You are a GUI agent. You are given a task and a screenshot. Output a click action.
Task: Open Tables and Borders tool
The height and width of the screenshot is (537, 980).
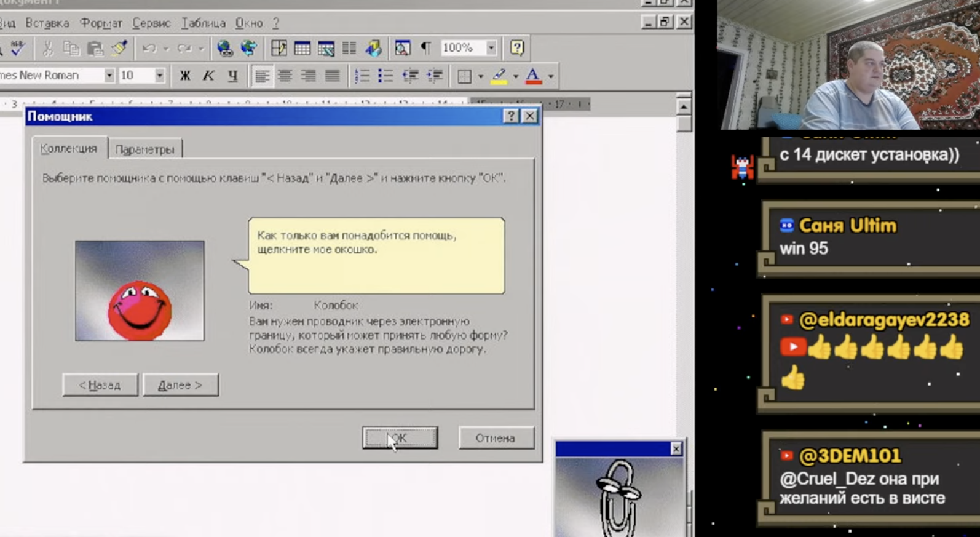point(279,48)
